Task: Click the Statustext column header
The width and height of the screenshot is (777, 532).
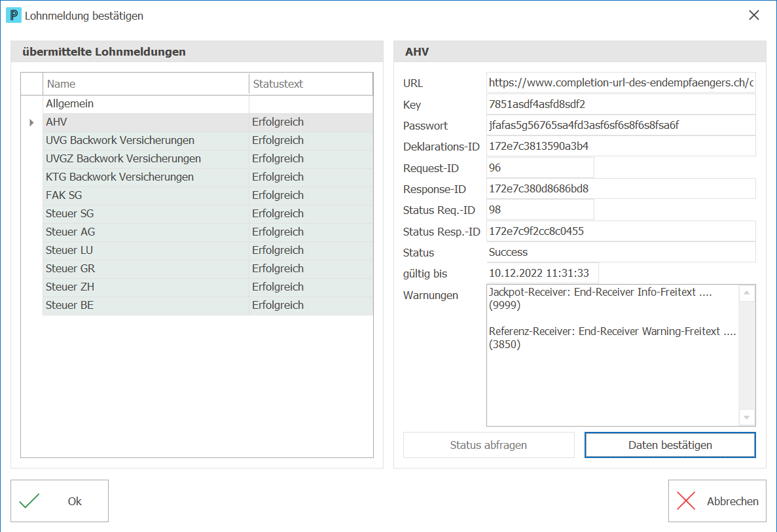Action: pyautogui.click(x=311, y=84)
